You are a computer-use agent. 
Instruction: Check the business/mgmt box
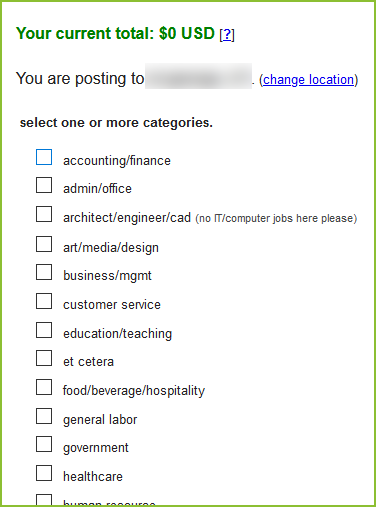click(44, 272)
